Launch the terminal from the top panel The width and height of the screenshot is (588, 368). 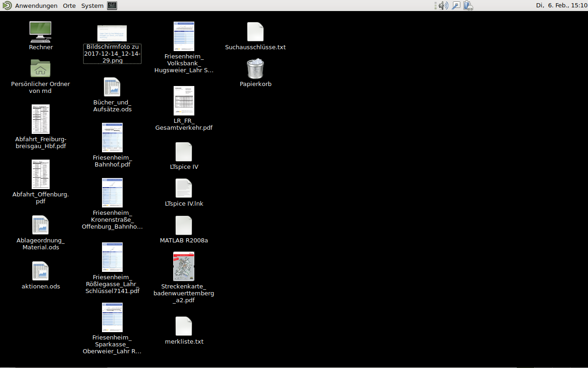point(112,6)
